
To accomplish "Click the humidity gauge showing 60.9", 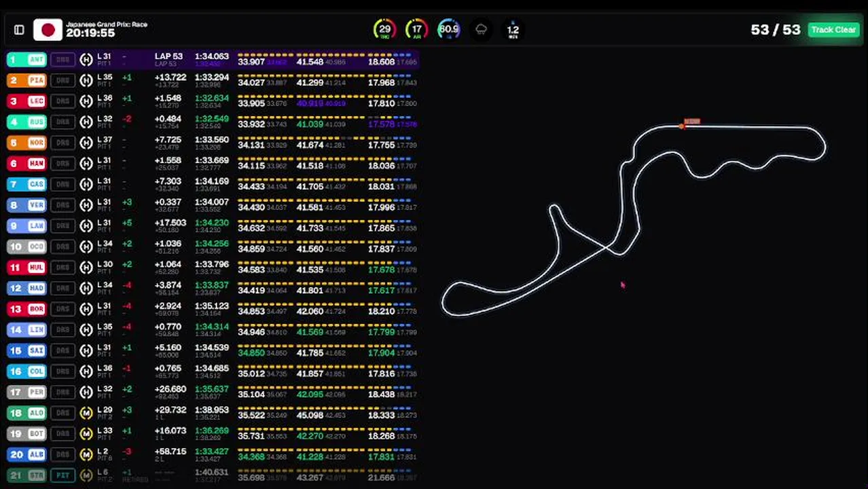I will pyautogui.click(x=449, y=30).
